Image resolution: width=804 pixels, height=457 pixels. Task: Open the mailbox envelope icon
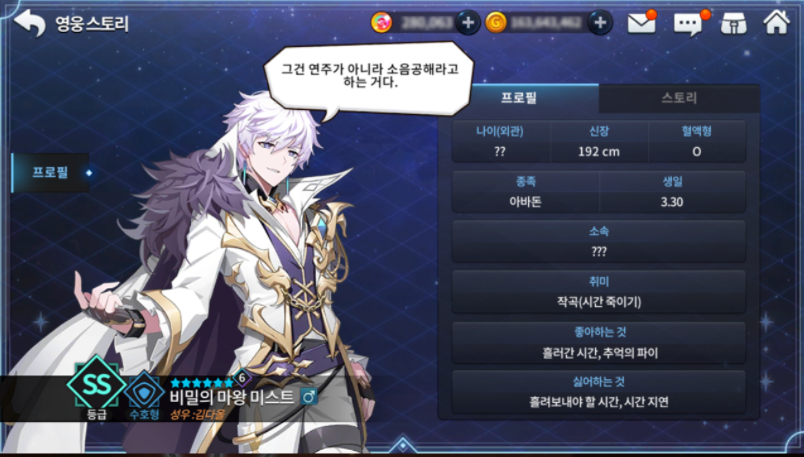[642, 23]
